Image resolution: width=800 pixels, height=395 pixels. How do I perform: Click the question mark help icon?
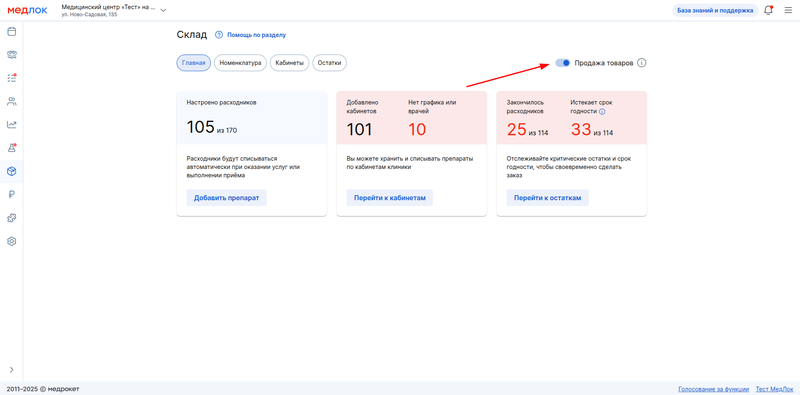(219, 35)
